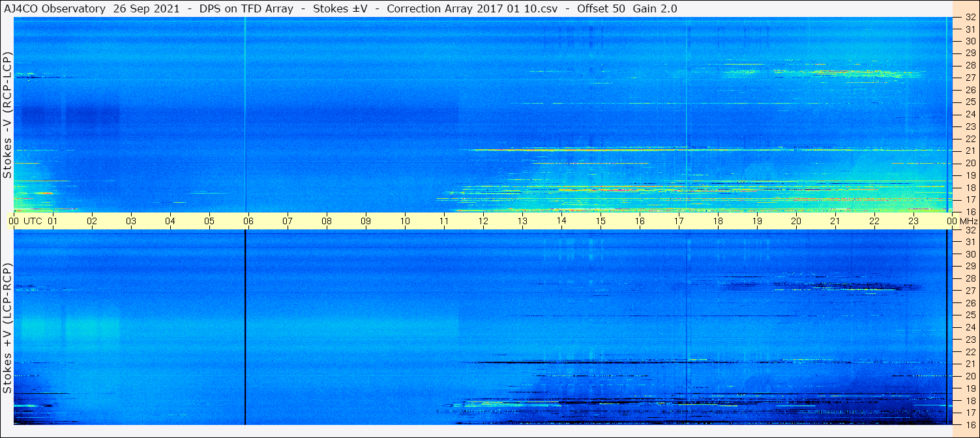Select the 09 hour tick on time axis
This screenshot has height=438, width=980.
366,221
